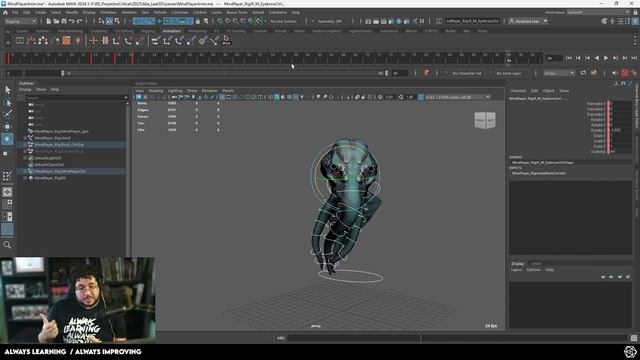Click the Maya home icon
Screen dimensions: 640x360
click(5, 13)
